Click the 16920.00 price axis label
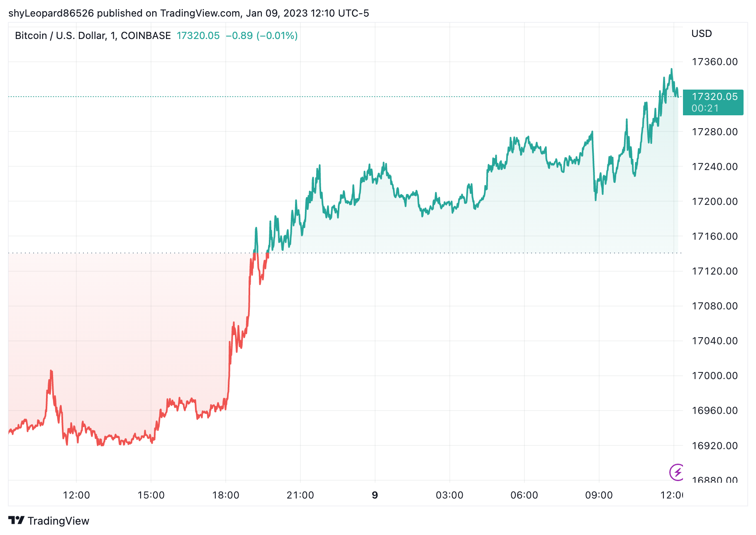Screen dimensions: 756x535 (x=715, y=446)
